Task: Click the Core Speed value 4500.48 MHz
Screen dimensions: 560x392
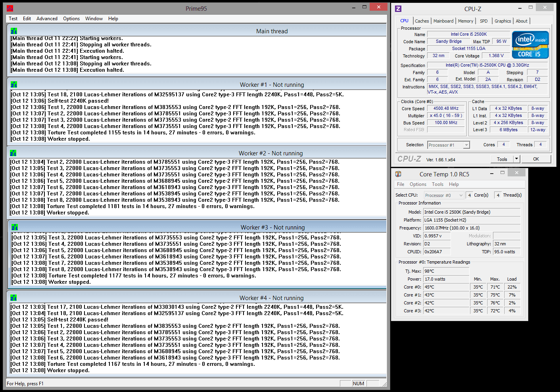Action: pos(446,108)
